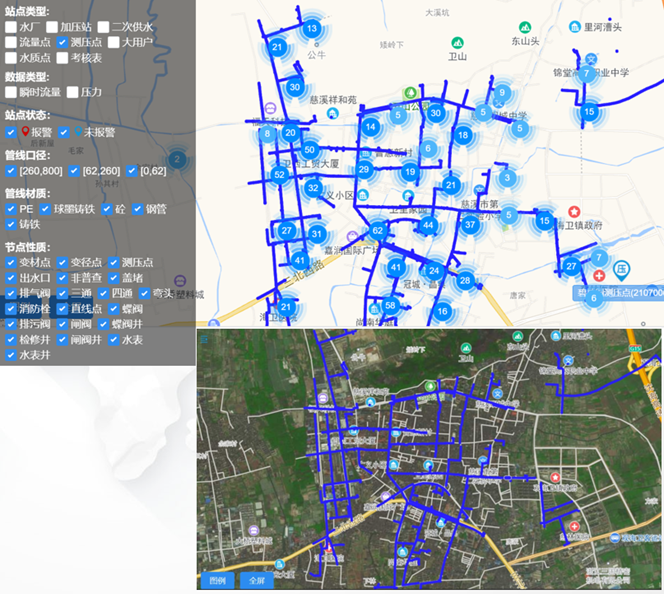The image size is (664, 594).
Task: Disable the 变材点 node checkbox
Action: click(x=11, y=262)
